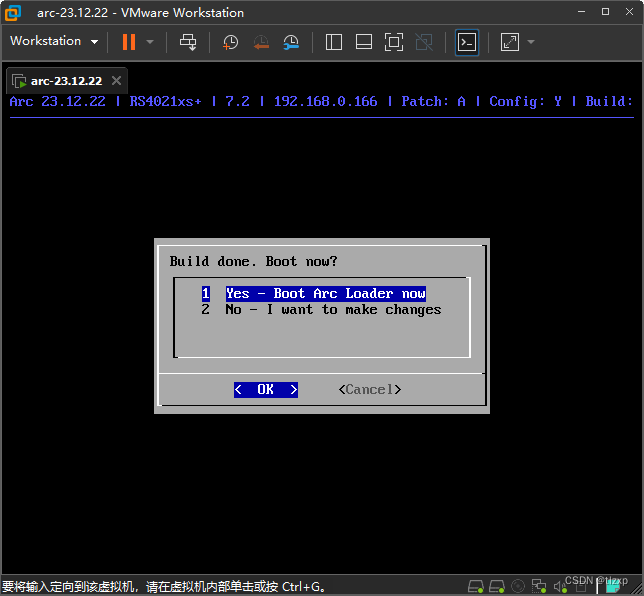Toggle the library sidebar view
This screenshot has width=644, height=596.
coord(334,42)
